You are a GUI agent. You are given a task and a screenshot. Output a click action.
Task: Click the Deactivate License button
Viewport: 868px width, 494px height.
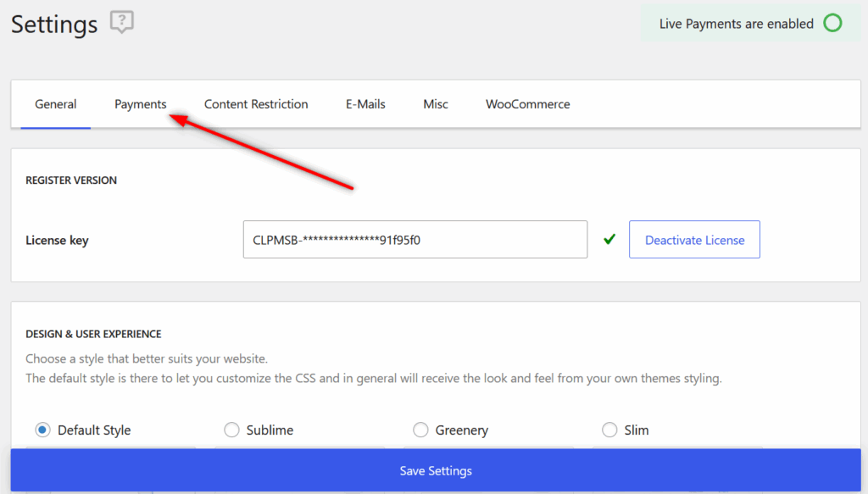694,239
